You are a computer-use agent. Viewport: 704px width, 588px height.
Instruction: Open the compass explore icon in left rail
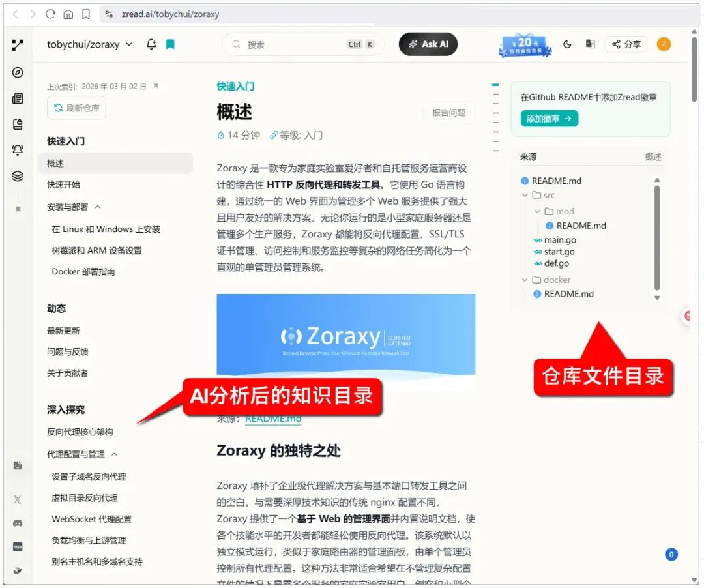click(x=18, y=72)
